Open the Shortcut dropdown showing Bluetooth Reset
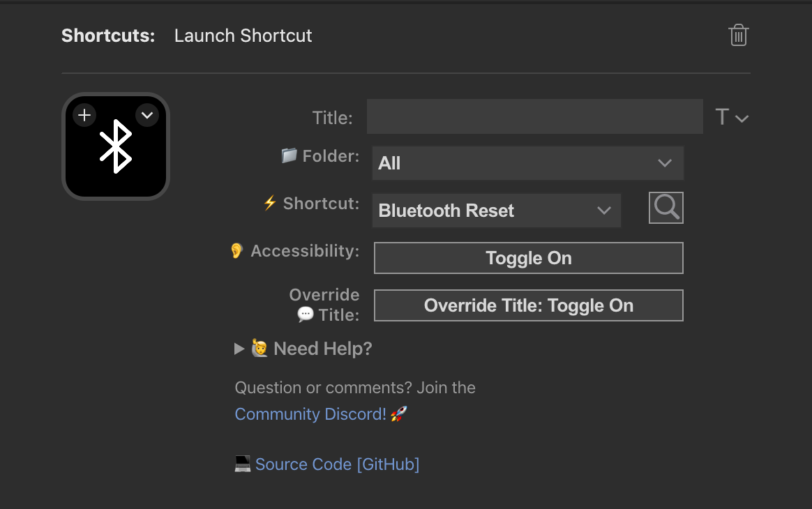Viewport: 812px width, 509px height. [x=496, y=211]
